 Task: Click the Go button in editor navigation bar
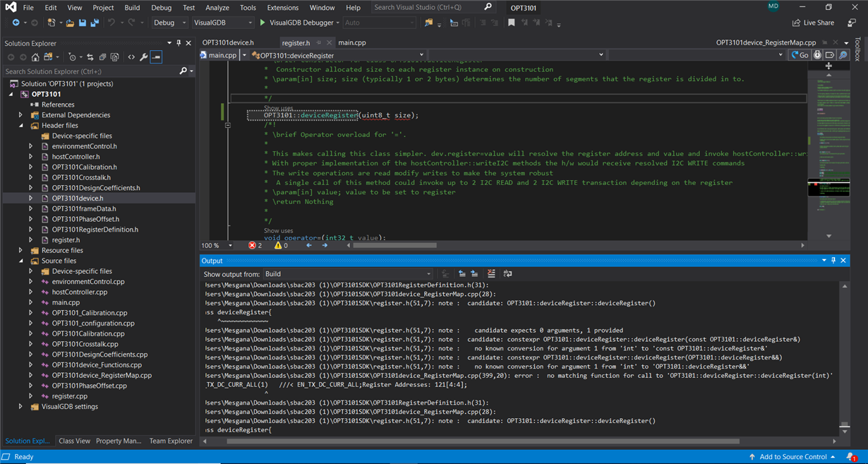[799, 54]
